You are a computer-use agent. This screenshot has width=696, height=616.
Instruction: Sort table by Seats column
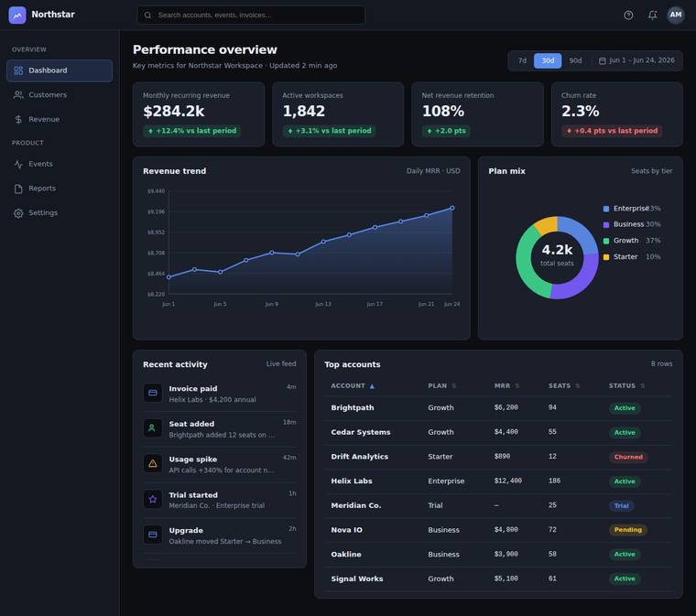pyautogui.click(x=564, y=386)
